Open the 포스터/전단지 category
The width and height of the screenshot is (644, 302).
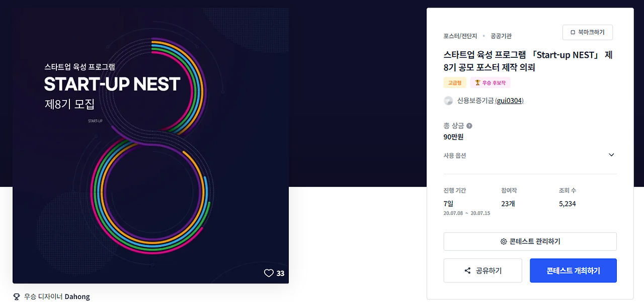(459, 36)
